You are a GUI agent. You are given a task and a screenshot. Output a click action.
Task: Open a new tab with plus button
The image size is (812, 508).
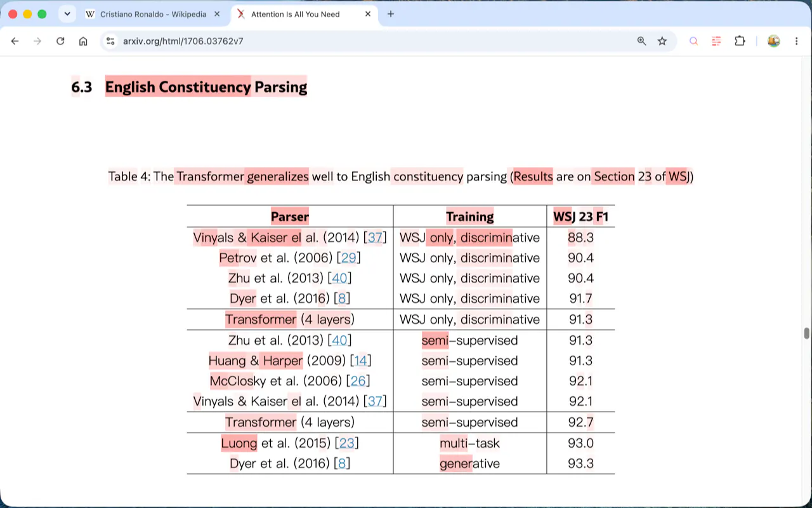coord(391,14)
